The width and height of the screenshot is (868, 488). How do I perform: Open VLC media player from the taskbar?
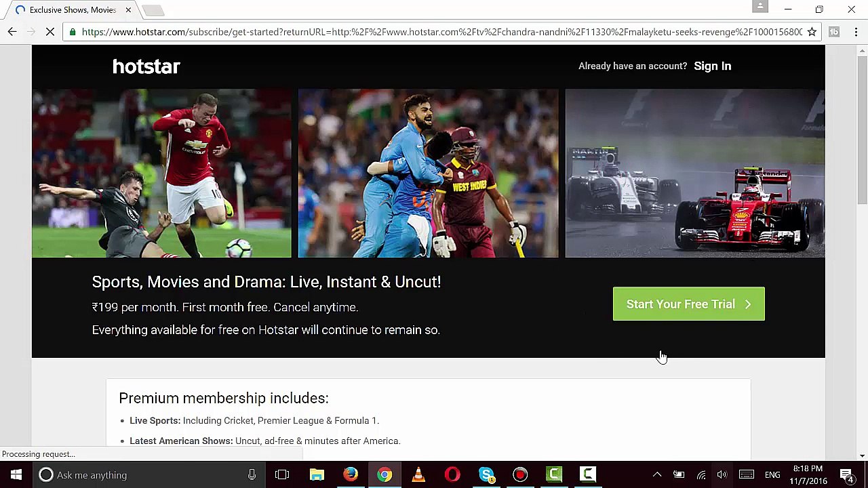click(x=418, y=475)
